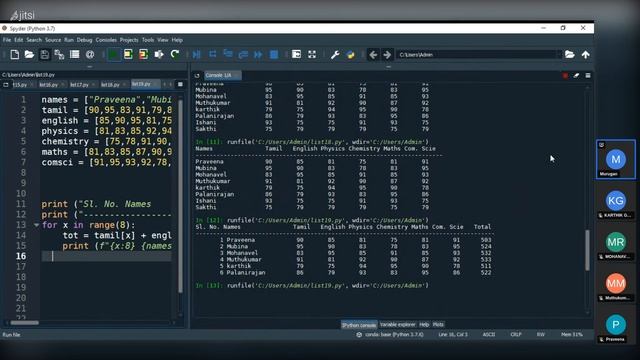Run the file with the green play icon

point(113,54)
